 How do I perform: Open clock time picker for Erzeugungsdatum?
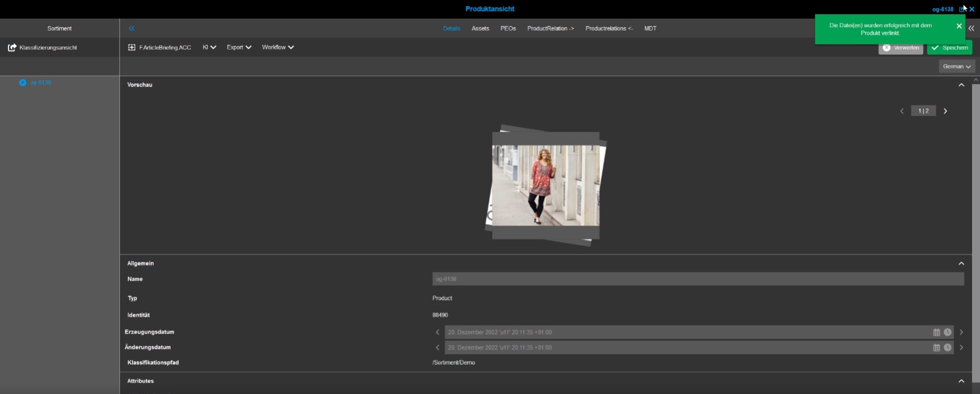tap(948, 333)
